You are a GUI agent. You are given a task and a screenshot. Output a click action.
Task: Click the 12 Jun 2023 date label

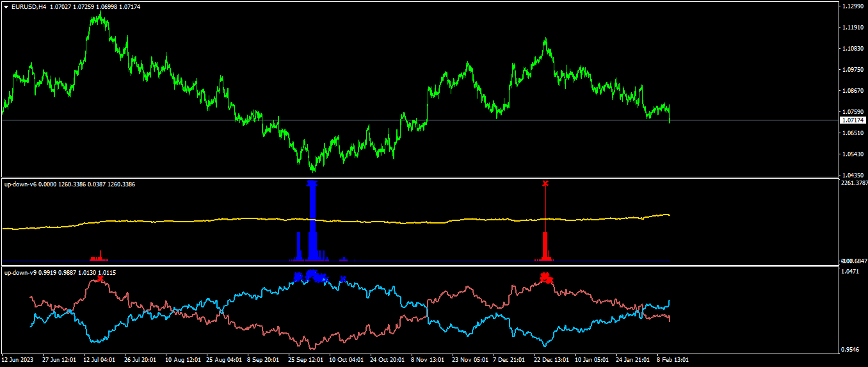click(18, 360)
